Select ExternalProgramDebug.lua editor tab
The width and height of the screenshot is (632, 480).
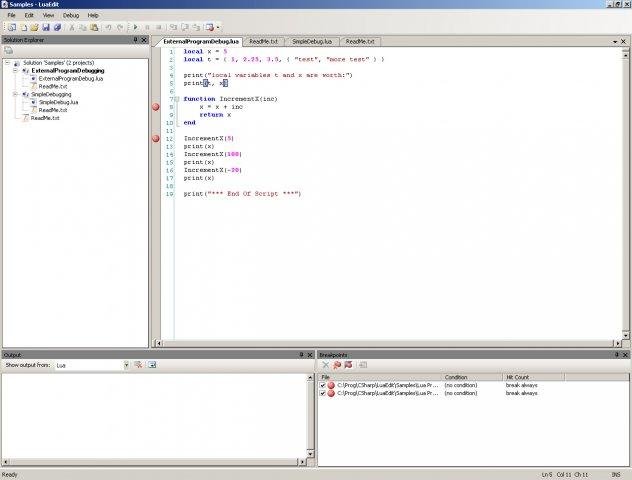click(x=201, y=42)
